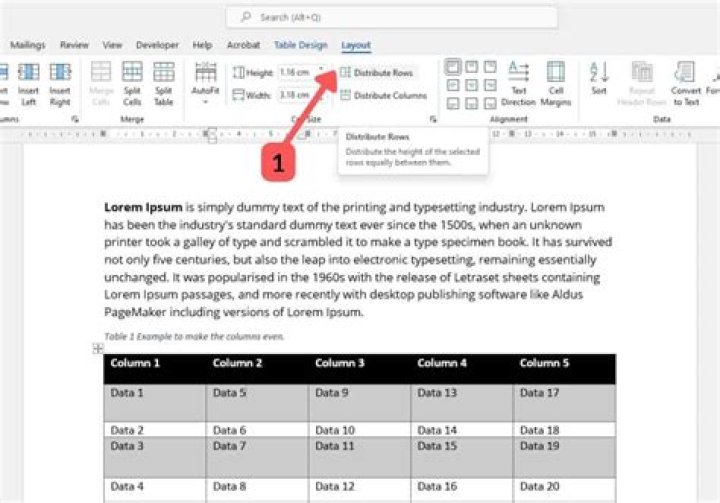
Task: Switch to the Table Design tab
Action: pyautogui.click(x=301, y=45)
